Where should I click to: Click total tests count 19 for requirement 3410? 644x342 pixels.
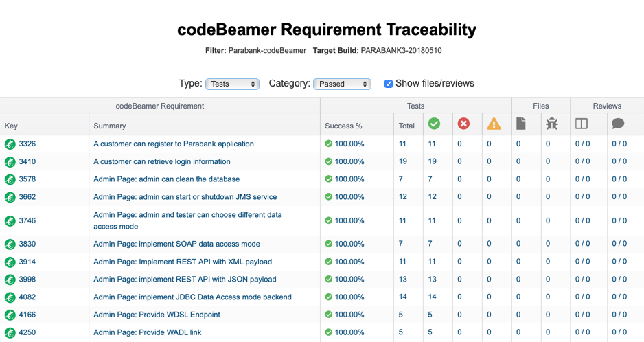(x=403, y=161)
